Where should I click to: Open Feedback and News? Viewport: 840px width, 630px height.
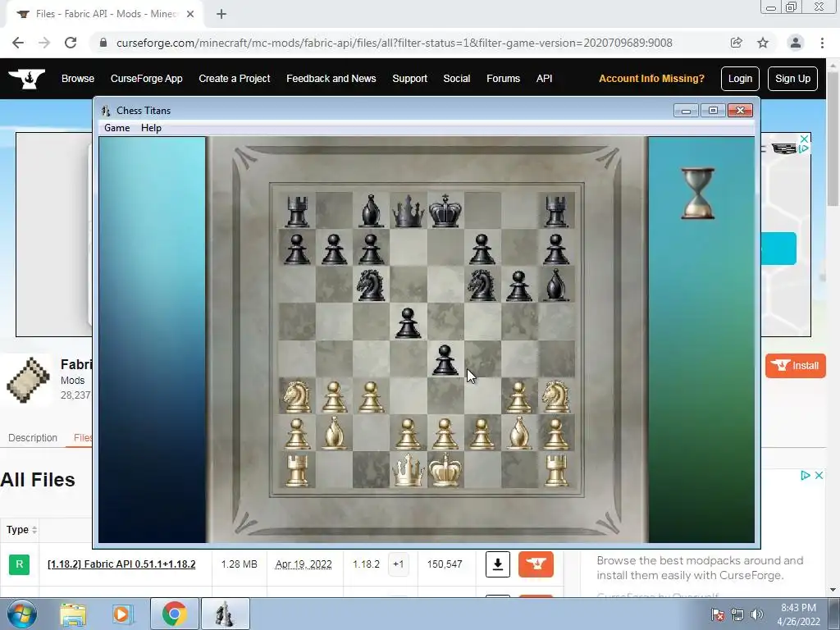(x=331, y=79)
